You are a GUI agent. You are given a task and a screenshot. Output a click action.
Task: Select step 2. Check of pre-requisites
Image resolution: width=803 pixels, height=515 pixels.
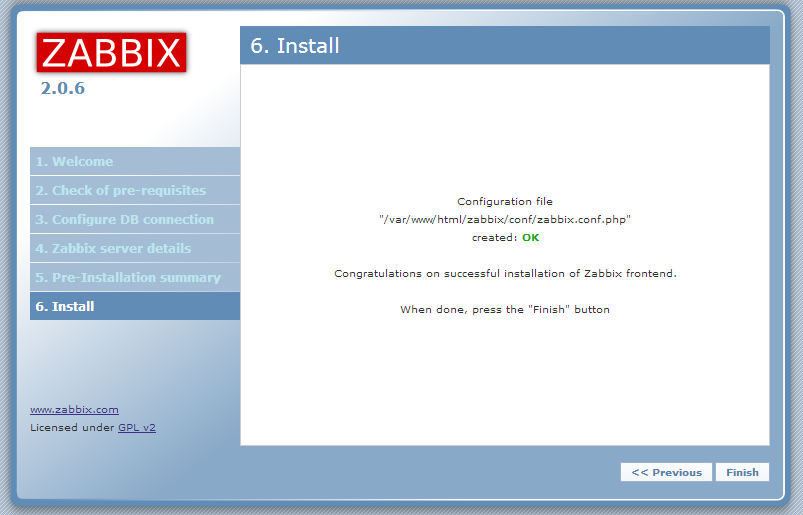[x=135, y=190]
